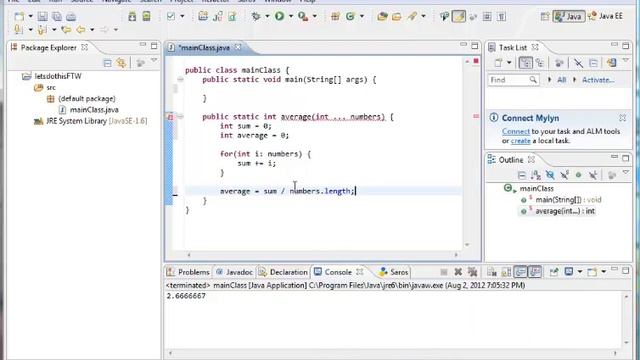Viewport: 640px width, 360px height.
Task: Click the Print toolbar icon
Action: (71, 16)
